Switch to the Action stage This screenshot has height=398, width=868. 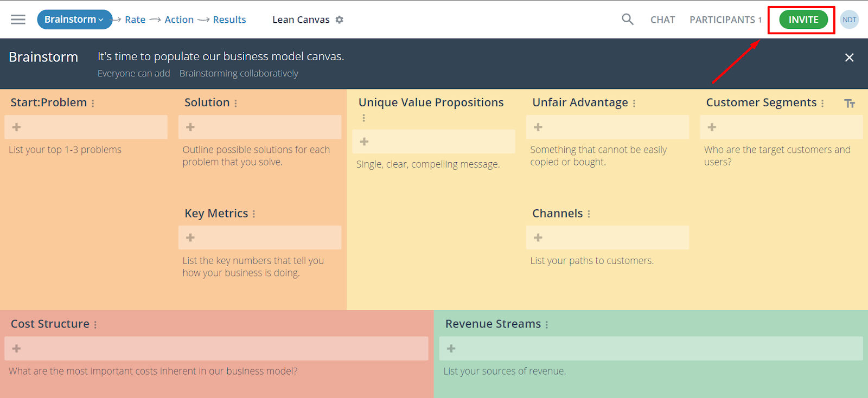click(179, 20)
